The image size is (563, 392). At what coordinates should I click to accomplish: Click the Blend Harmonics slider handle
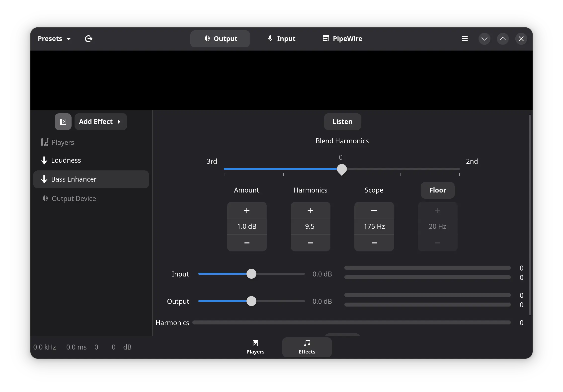point(342,169)
